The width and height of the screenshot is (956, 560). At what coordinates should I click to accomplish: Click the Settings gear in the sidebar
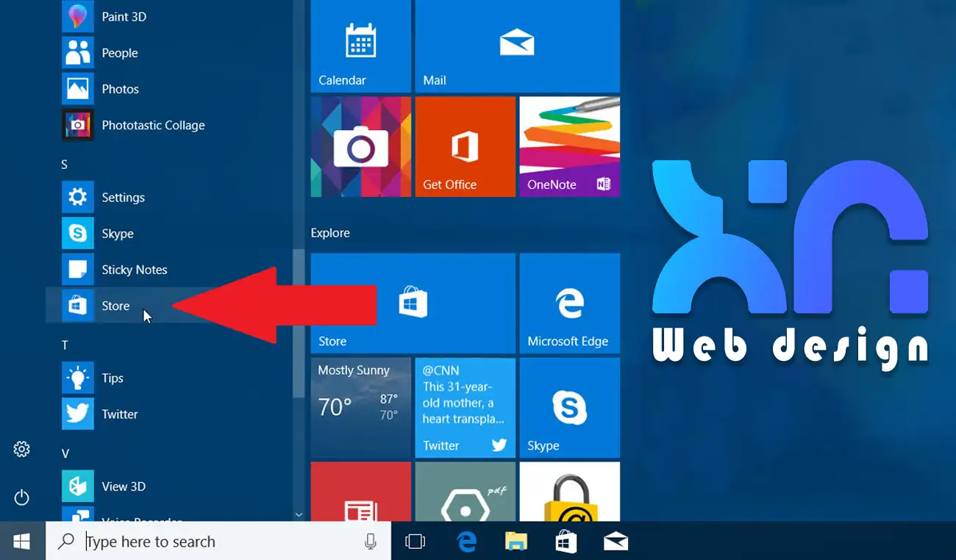point(21,449)
